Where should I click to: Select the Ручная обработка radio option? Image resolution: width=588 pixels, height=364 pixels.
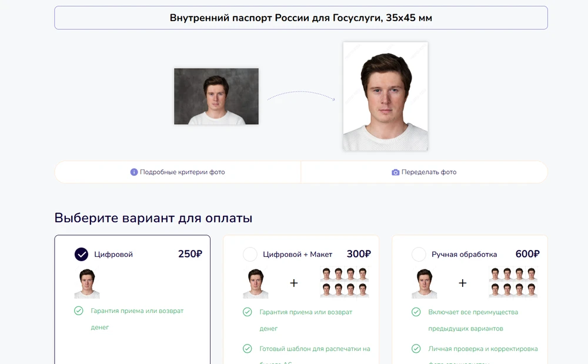click(x=419, y=254)
